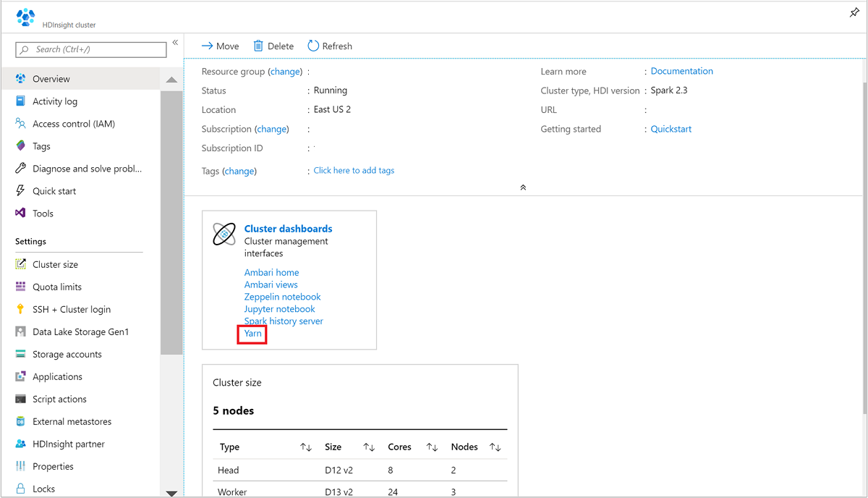Collapse the essentials pane
The image size is (868, 498).
[x=523, y=187]
